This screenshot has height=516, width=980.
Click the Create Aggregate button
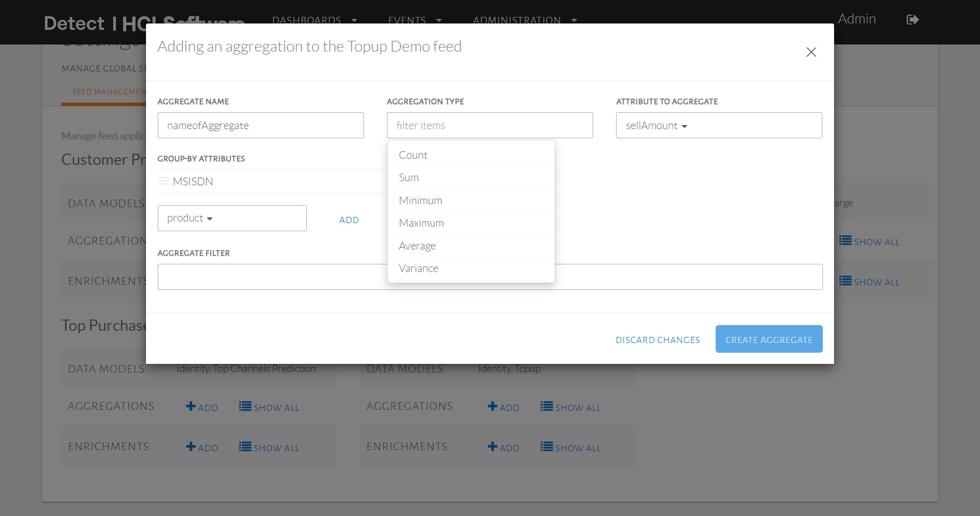point(769,339)
